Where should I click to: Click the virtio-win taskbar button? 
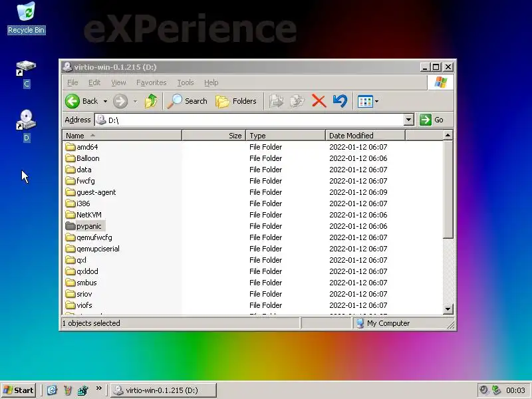[x=164, y=390]
